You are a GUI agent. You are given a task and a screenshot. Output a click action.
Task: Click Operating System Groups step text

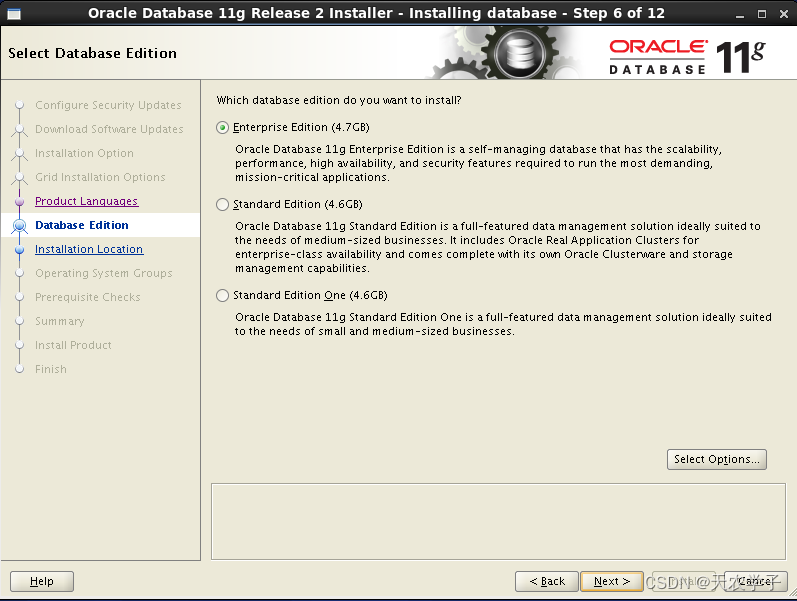(x=104, y=273)
